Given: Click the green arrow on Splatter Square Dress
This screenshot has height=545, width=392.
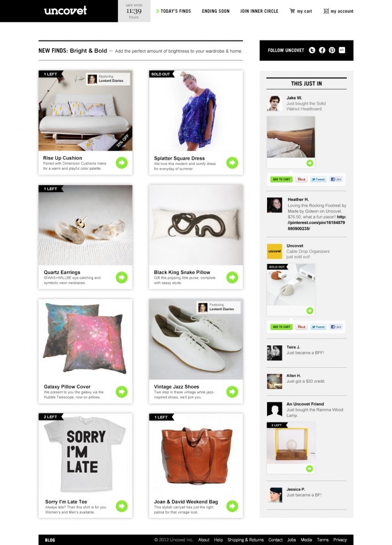Looking at the screenshot, I should click(x=232, y=163).
